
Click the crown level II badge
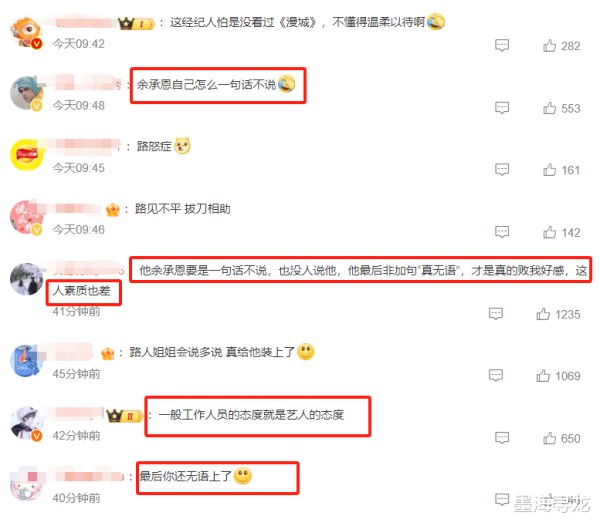click(x=124, y=415)
